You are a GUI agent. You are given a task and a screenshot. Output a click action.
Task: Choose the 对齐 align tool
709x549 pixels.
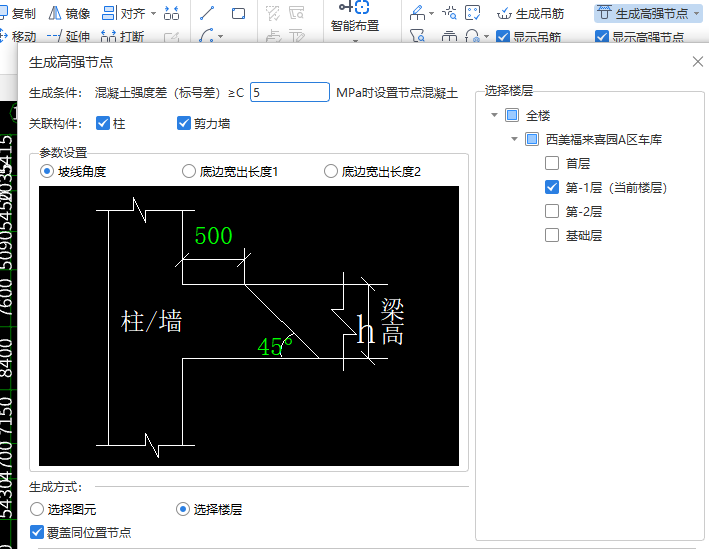[124, 14]
